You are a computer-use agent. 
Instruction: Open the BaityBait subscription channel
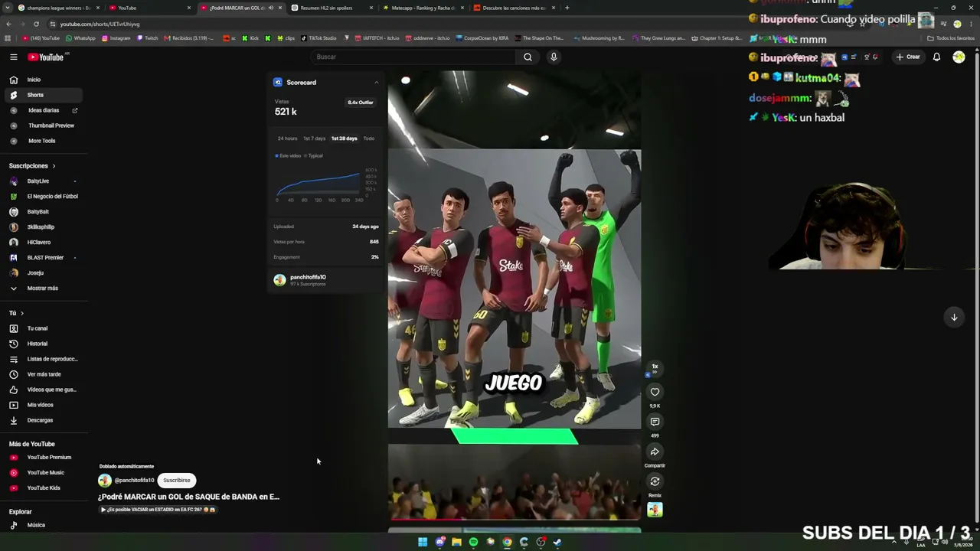coord(43,212)
